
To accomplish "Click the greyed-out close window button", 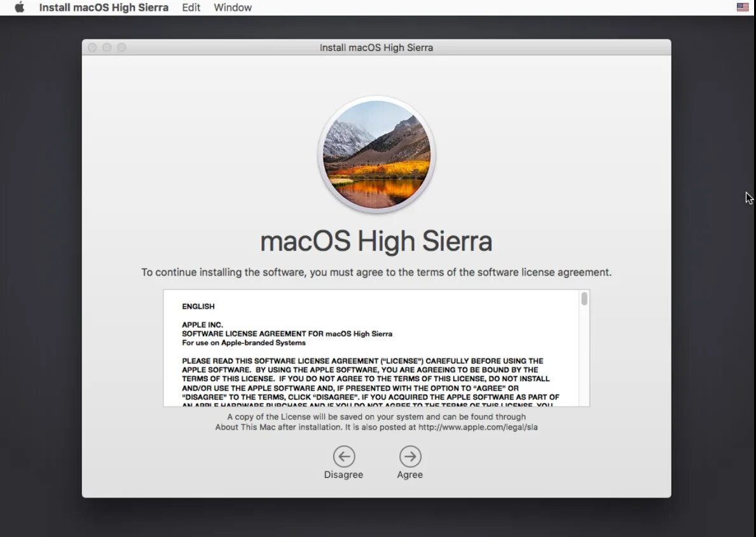I will click(92, 47).
